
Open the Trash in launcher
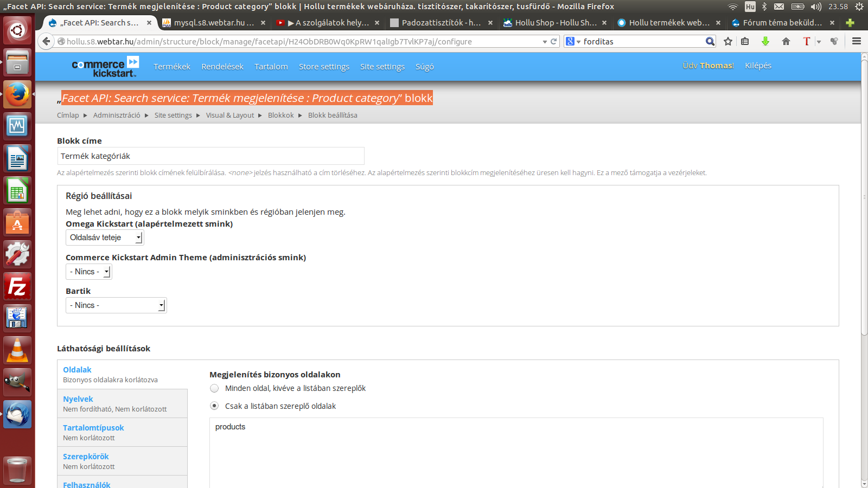pyautogui.click(x=17, y=470)
